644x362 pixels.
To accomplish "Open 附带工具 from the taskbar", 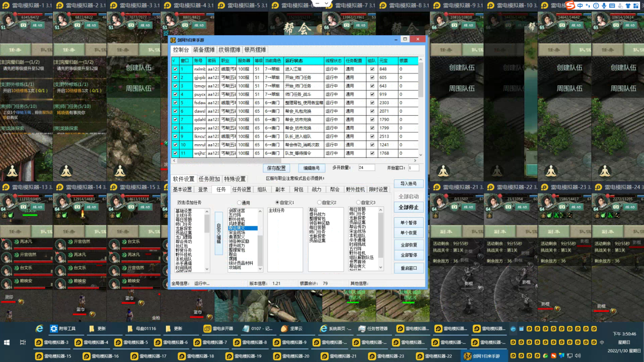I will click(63, 329).
